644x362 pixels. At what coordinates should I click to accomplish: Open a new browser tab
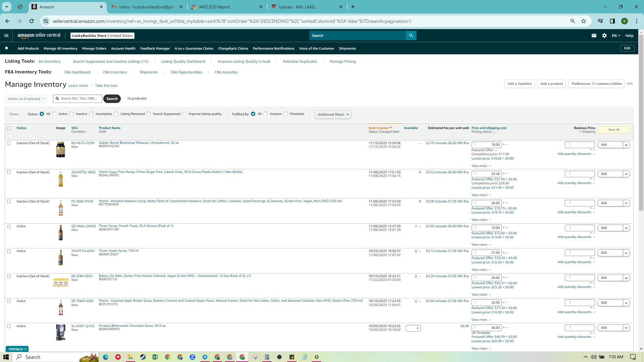[353, 7]
